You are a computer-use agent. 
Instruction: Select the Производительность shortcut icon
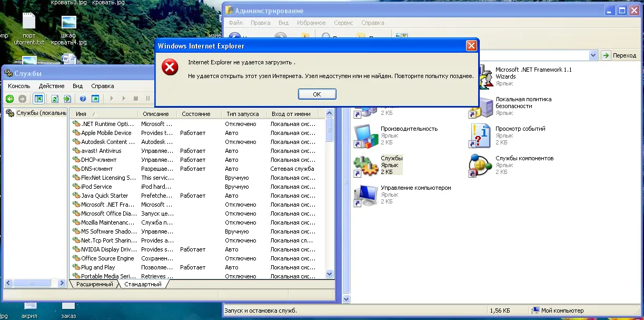tap(366, 136)
